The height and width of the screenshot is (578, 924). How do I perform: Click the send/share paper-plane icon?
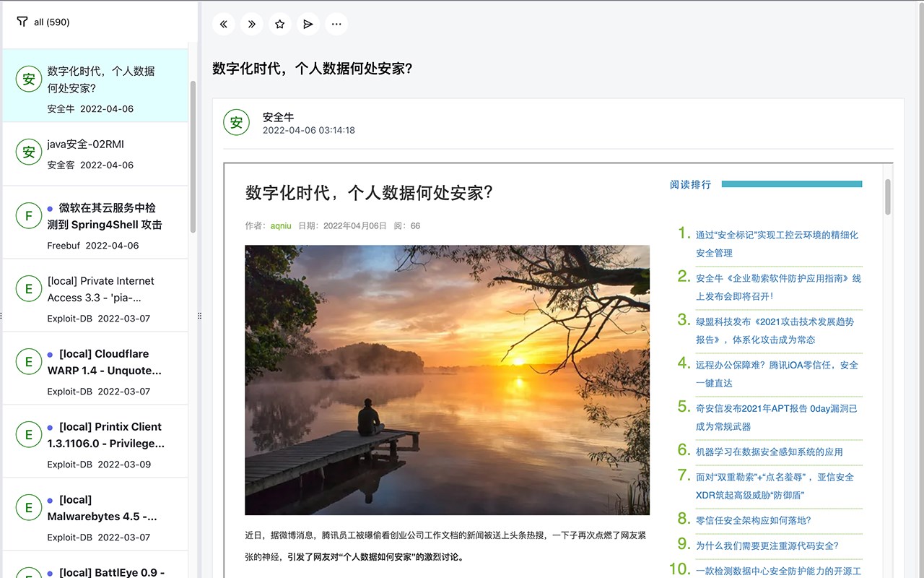[x=308, y=24]
